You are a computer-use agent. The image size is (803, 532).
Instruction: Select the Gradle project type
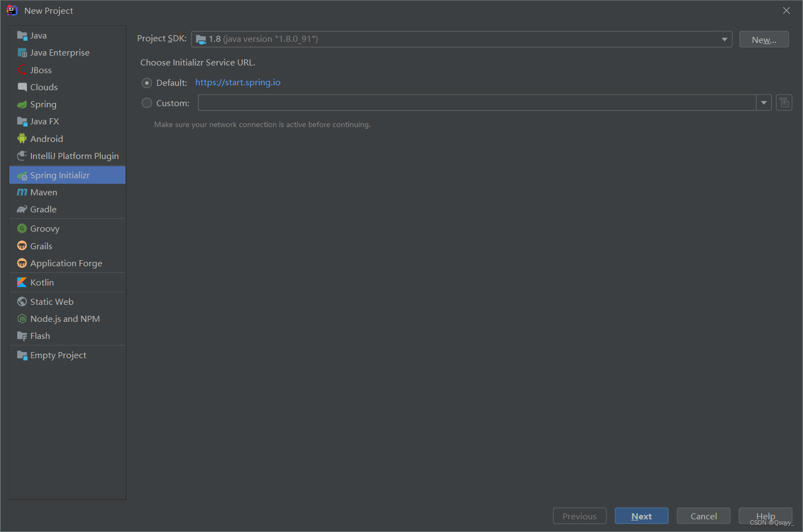(x=43, y=209)
